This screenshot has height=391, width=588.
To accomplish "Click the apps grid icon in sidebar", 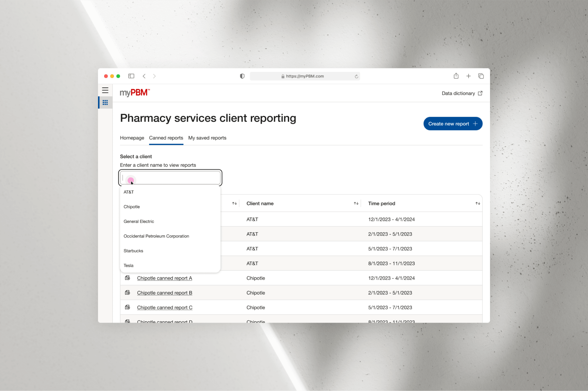I will pos(105,102).
